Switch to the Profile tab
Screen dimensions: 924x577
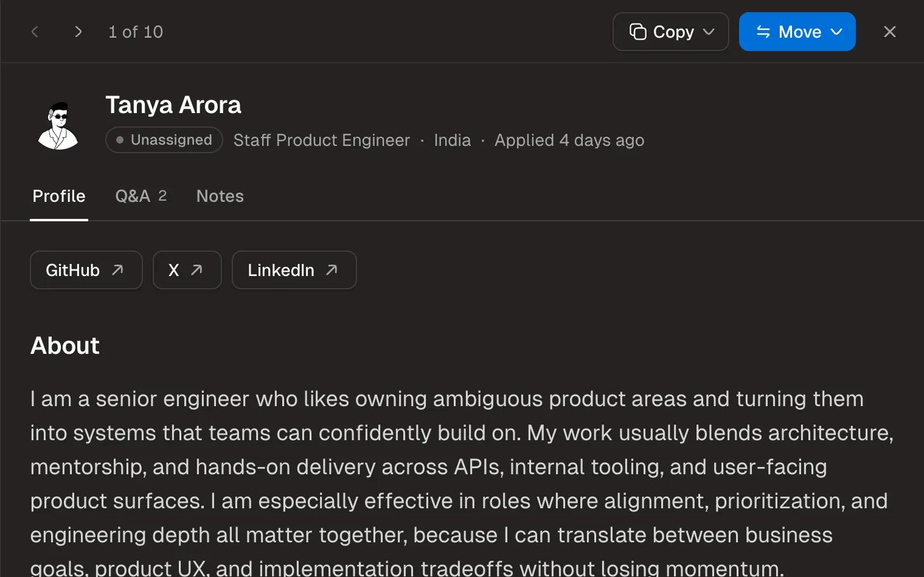pyautogui.click(x=59, y=196)
